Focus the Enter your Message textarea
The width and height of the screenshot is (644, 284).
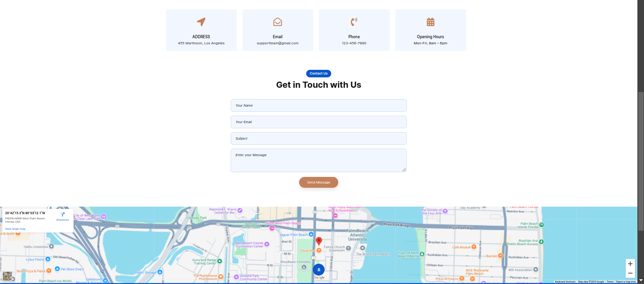click(318, 160)
